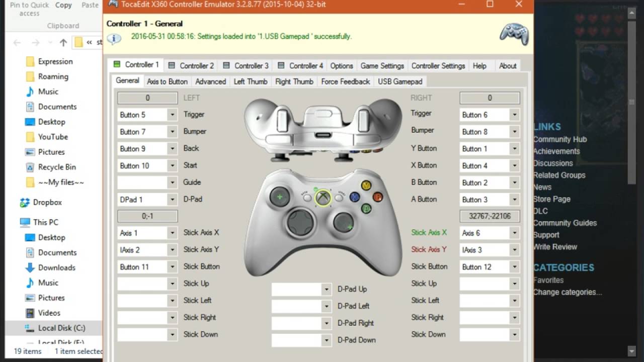
Task: Open the empty Guide dropdown
Action: pos(172,183)
